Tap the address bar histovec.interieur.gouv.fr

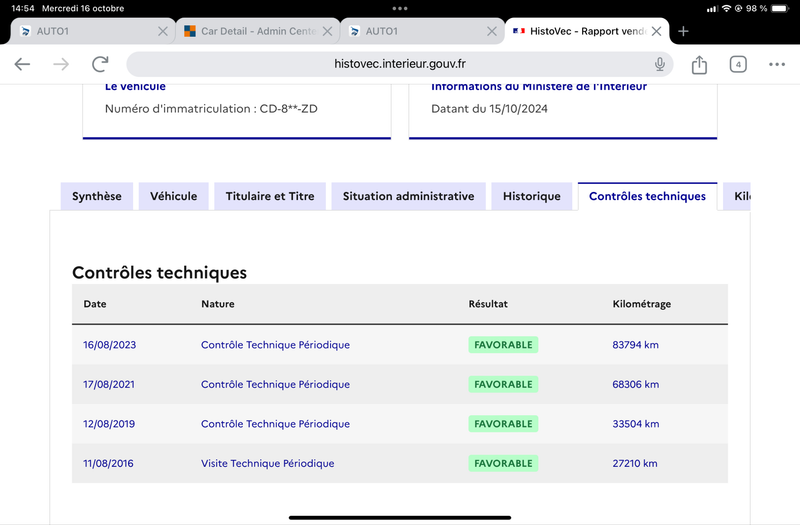coord(399,64)
